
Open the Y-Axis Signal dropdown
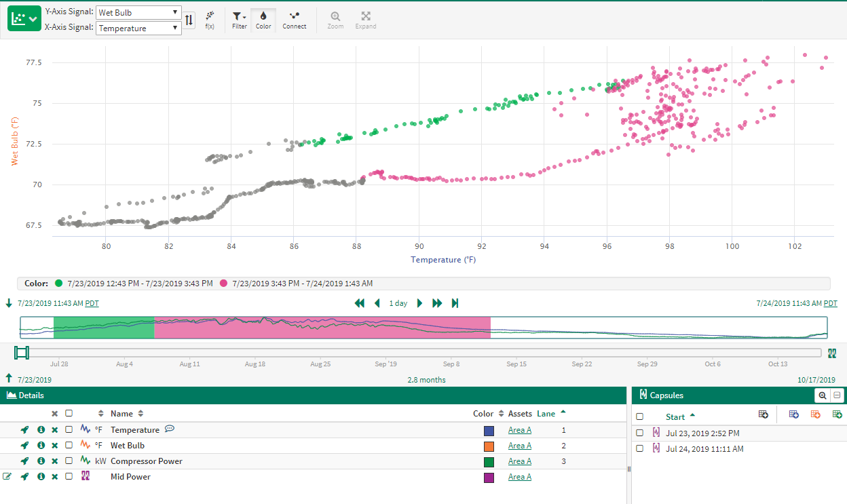[x=138, y=12]
